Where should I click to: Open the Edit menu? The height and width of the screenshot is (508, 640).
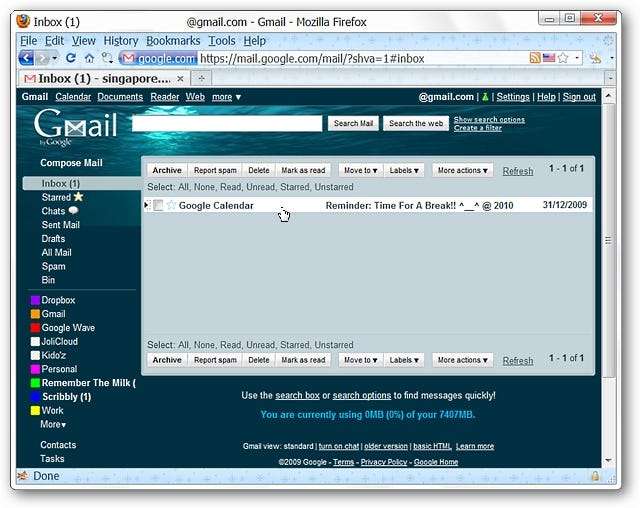pos(54,41)
